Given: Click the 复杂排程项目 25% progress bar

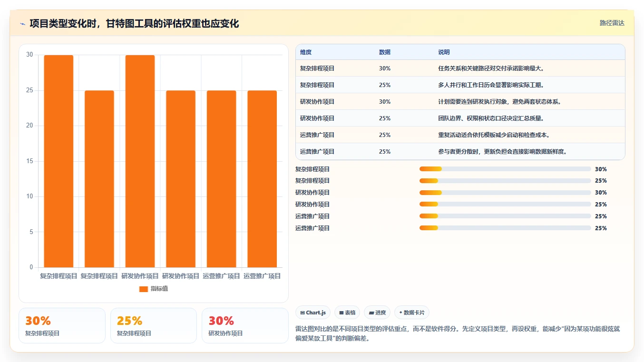Looking at the screenshot, I should pos(505,181).
